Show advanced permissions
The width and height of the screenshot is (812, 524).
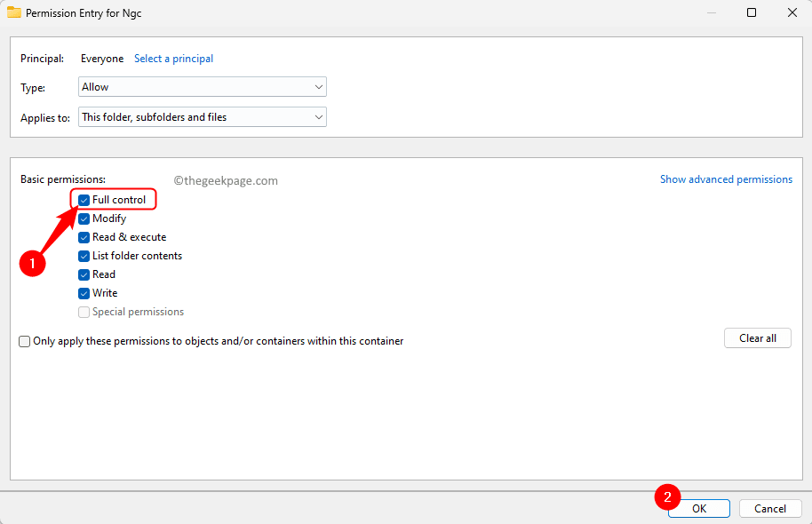(726, 179)
